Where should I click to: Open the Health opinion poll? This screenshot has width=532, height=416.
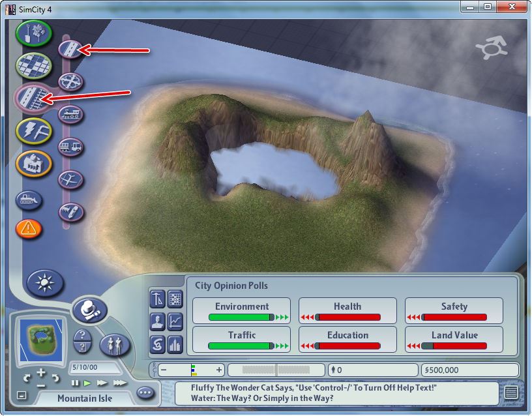(347, 311)
